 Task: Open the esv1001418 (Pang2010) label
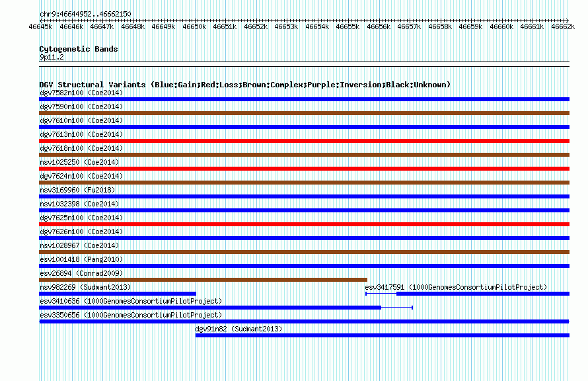click(x=81, y=259)
